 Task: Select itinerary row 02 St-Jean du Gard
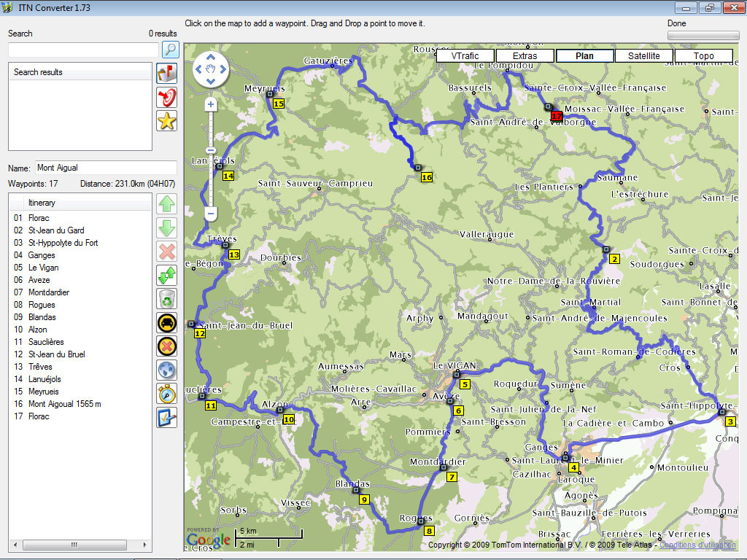(80, 230)
